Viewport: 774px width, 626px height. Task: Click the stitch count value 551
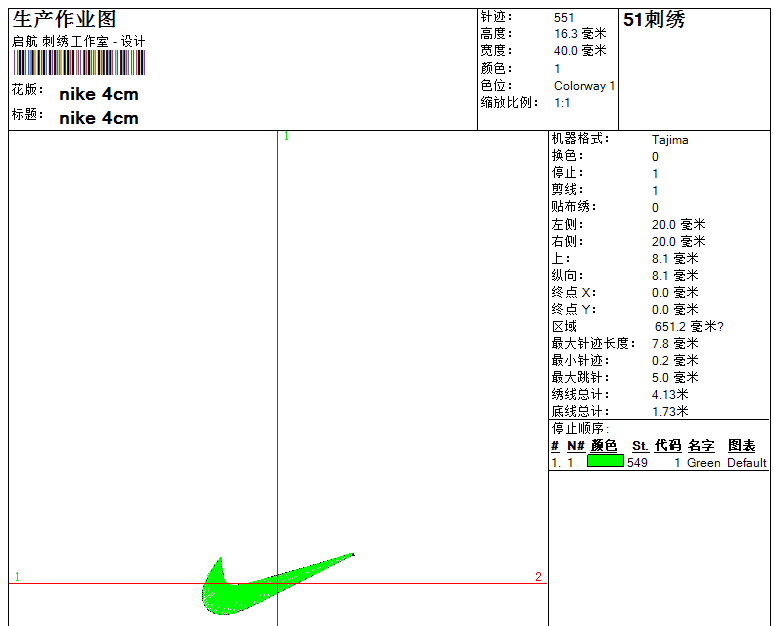[564, 18]
